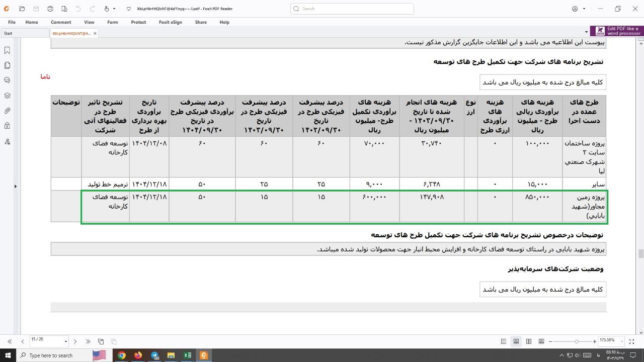Click the Print icon in title bar
This screenshot has height=362, width=644.
(50, 9)
